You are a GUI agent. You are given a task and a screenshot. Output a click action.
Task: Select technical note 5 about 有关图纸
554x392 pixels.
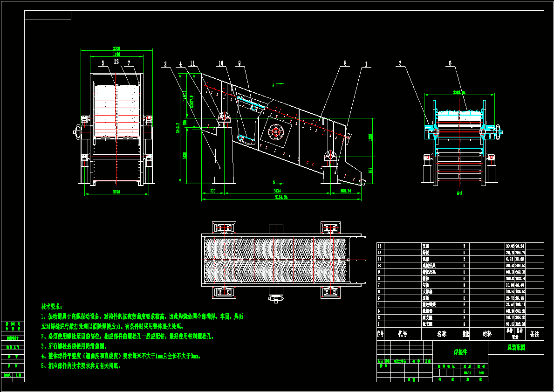pos(81,366)
